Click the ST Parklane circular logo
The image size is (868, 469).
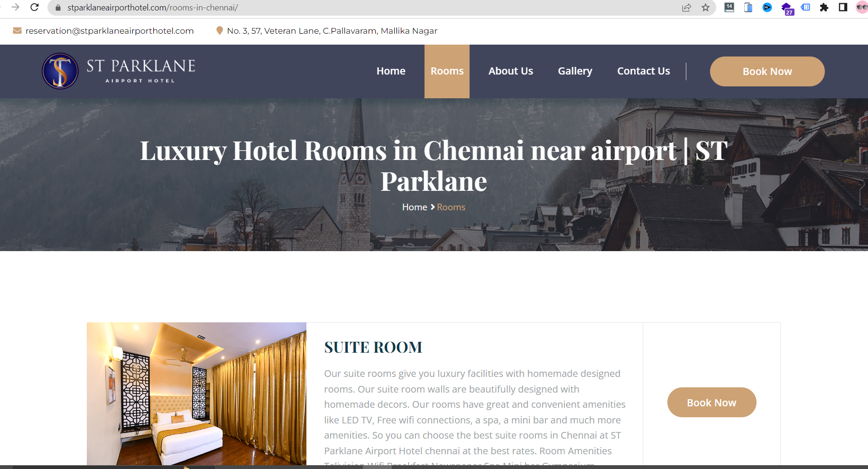(x=60, y=71)
